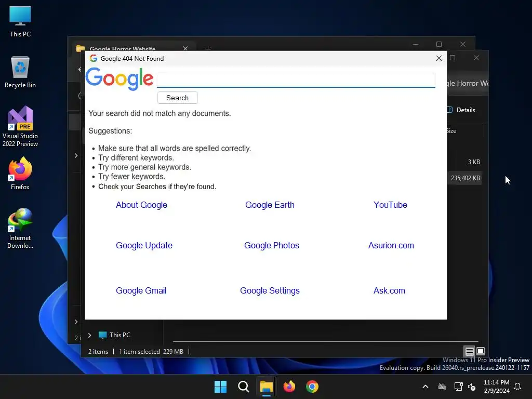The width and height of the screenshot is (532, 399).
Task: Click the OneDrive tray icon
Action: pyautogui.click(x=442, y=387)
